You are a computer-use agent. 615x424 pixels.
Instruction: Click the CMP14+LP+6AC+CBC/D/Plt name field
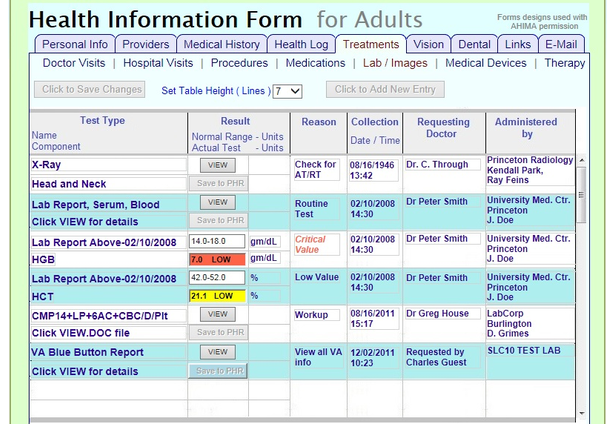tap(109, 316)
